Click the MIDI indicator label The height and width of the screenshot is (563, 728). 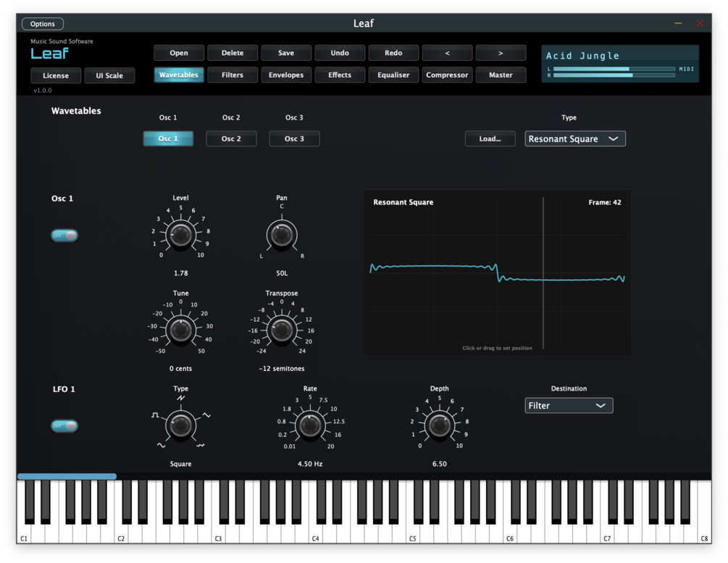click(x=686, y=69)
